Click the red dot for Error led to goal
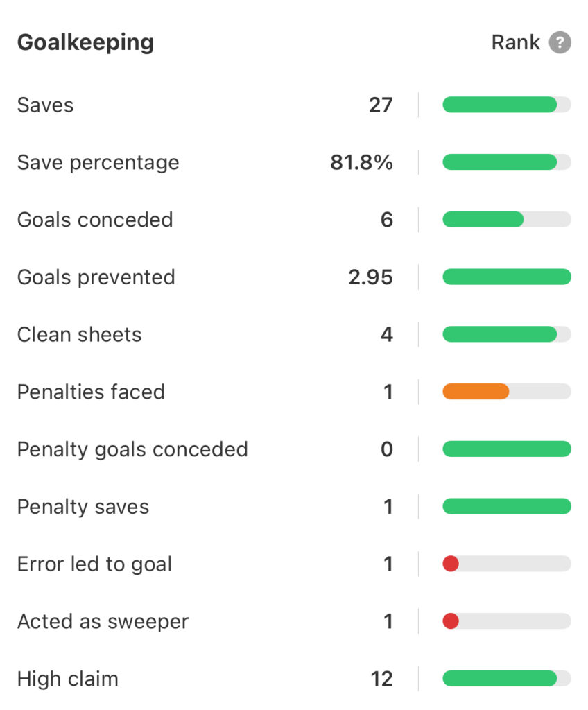Image resolution: width=588 pixels, height=710 pixels. point(451,564)
